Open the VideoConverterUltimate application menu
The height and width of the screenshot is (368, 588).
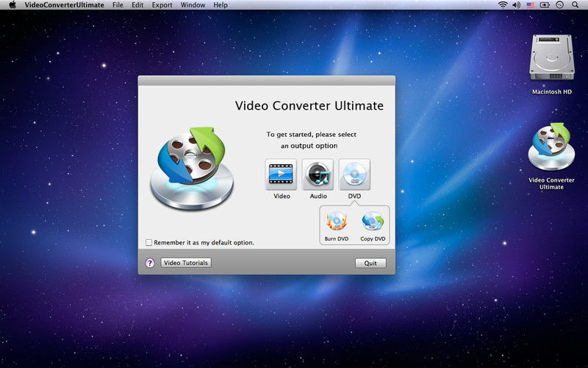65,5
